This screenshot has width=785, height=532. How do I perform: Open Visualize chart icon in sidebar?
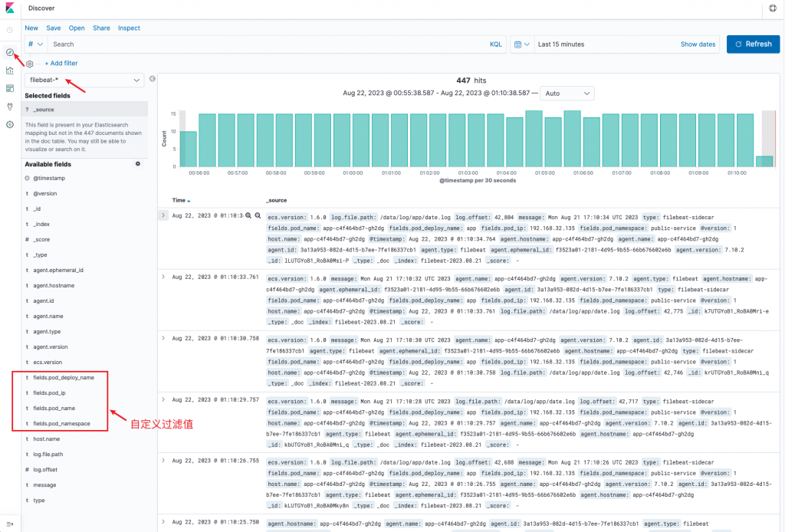pyautogui.click(x=9, y=71)
